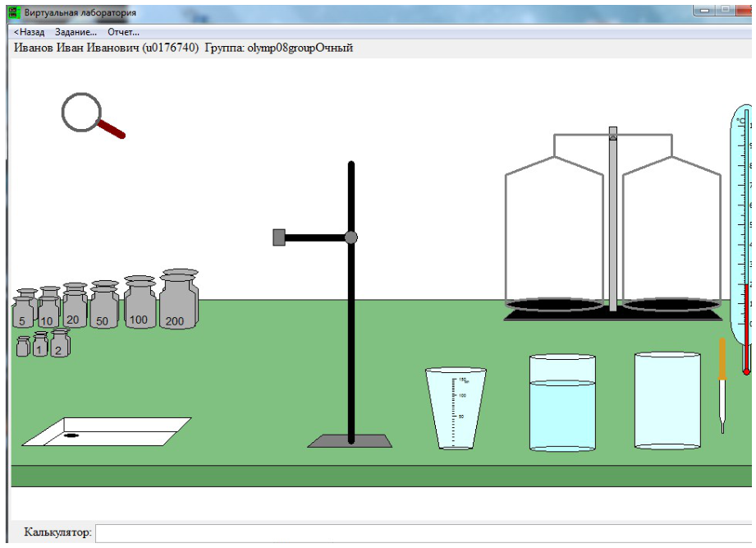Viewport: 756px width, 548px height.
Task: Click the balance's central pointer column
Action: 613,219
